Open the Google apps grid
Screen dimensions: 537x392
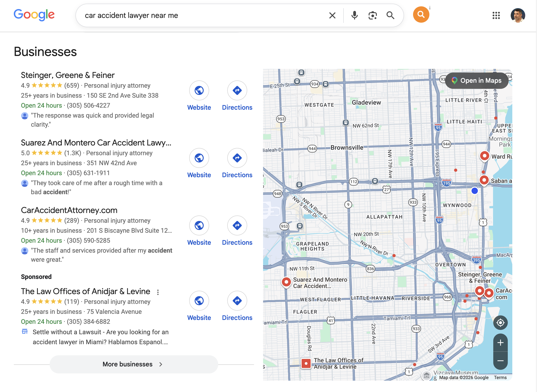[496, 15]
